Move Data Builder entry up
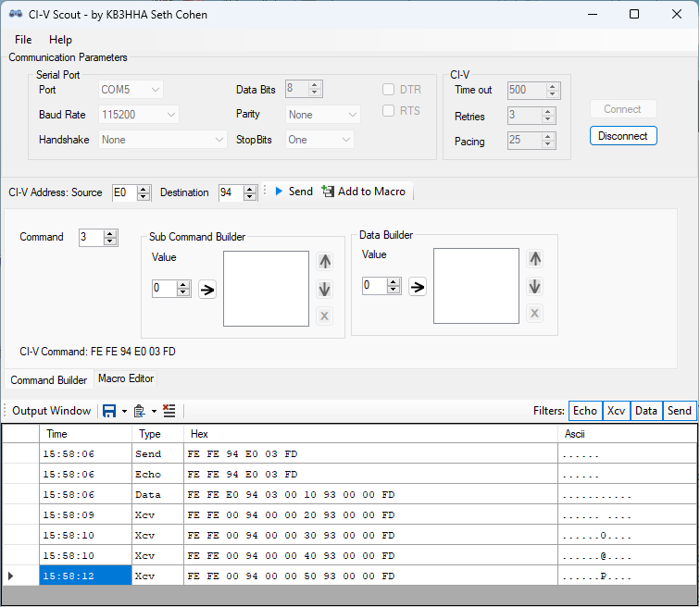The height and width of the screenshot is (607, 700). point(535,259)
